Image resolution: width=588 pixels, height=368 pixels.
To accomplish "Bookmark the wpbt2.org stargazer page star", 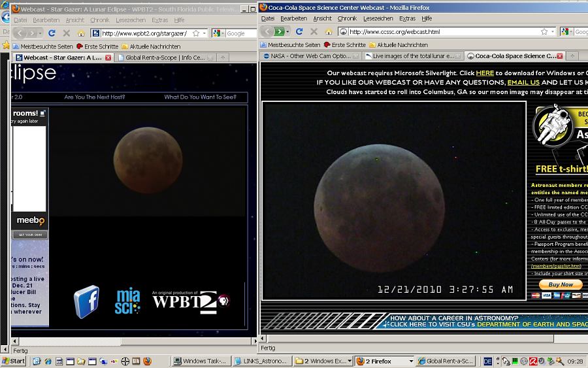I will tap(196, 33).
